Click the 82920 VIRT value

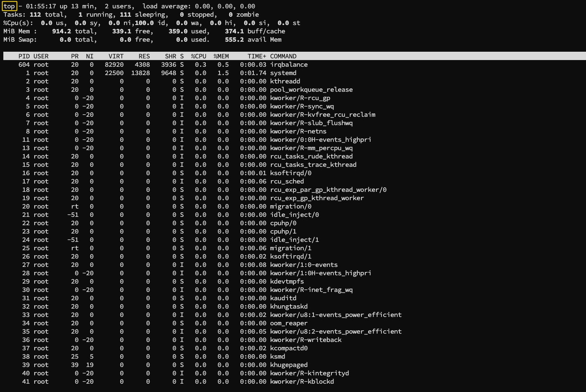[x=114, y=65]
